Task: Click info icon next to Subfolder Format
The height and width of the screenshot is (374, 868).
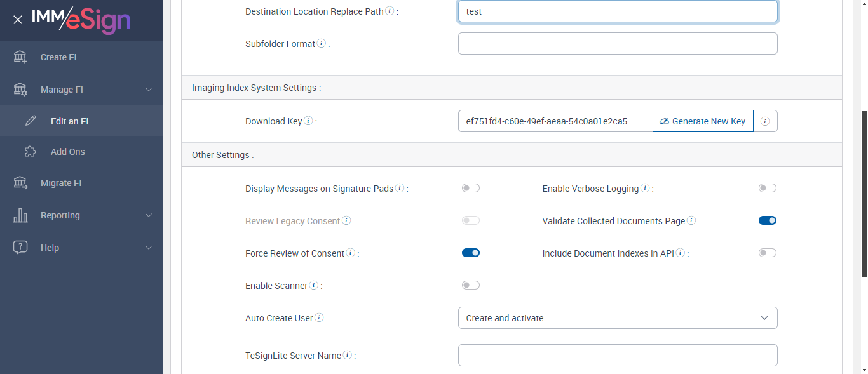Action: 322,44
